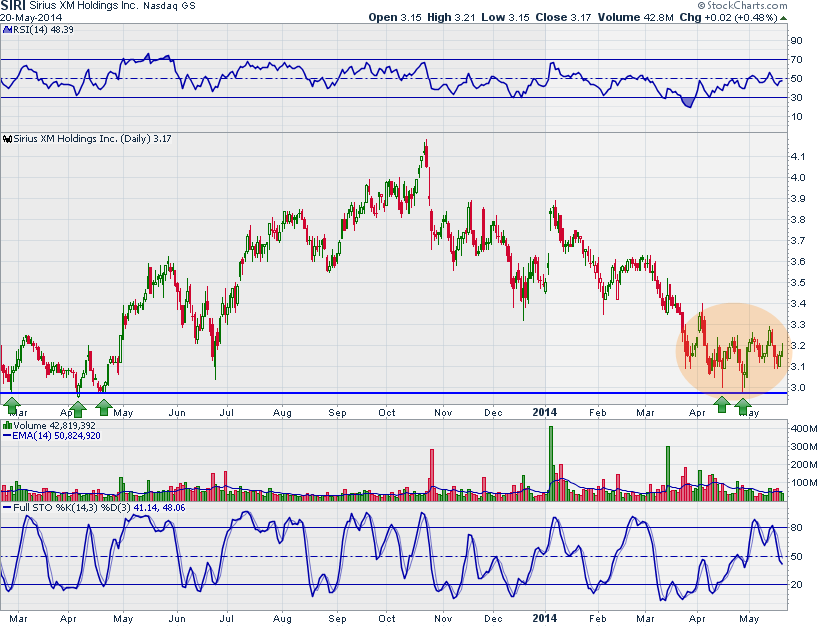The width and height of the screenshot is (817, 626).
Task: Click the volume bars icon beside Volume 42,819,392
Action: pyautogui.click(x=7, y=426)
